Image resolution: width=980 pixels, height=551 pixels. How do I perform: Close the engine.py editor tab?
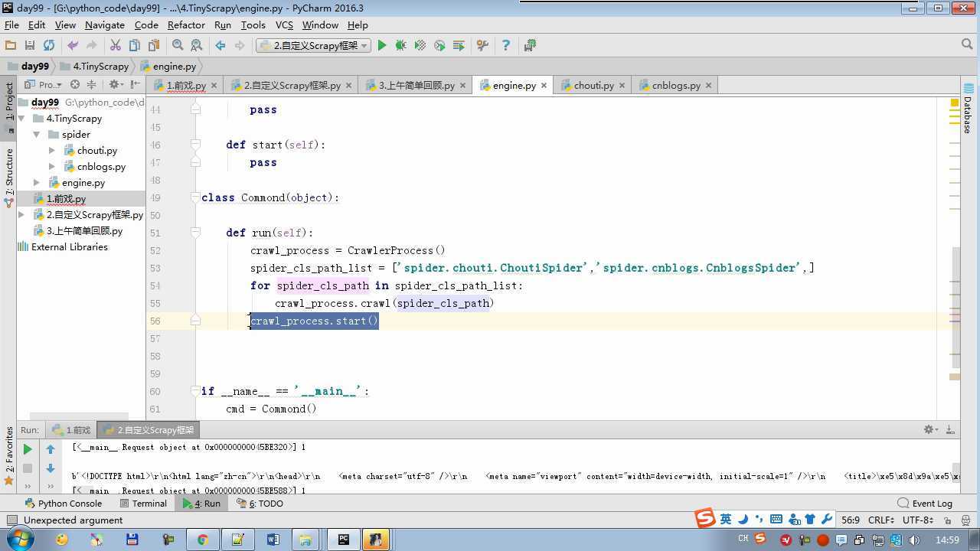[544, 86]
